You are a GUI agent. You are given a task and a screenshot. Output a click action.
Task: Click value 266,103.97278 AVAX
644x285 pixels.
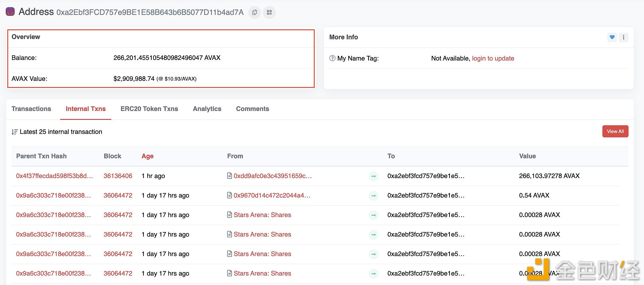click(x=549, y=176)
